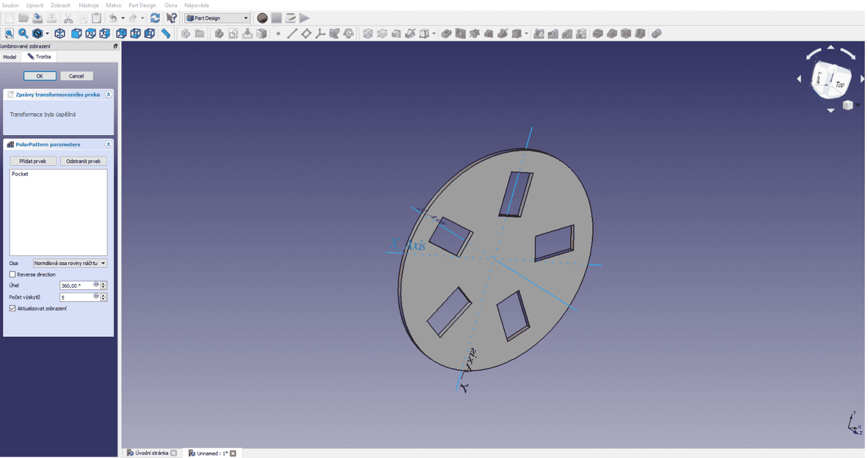Screen dimensions: 868x458
Task: Click the Boolean operation spheres icon
Action: (x=656, y=34)
